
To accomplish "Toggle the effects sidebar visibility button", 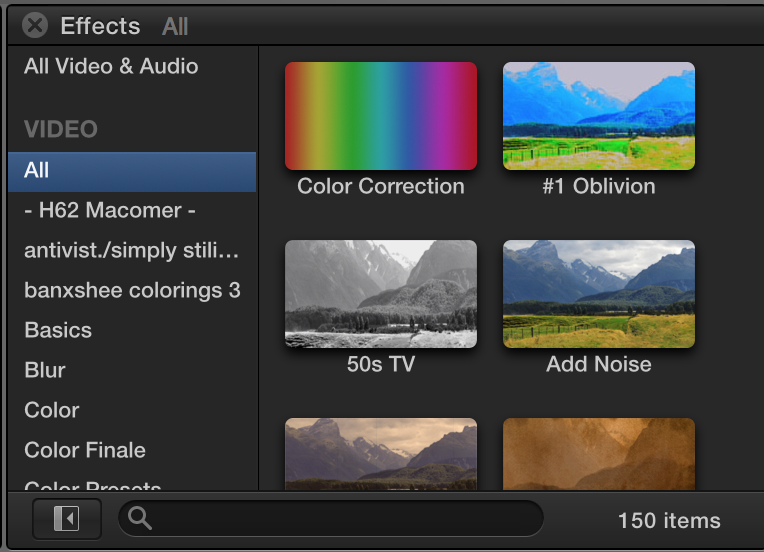I will click(68, 518).
